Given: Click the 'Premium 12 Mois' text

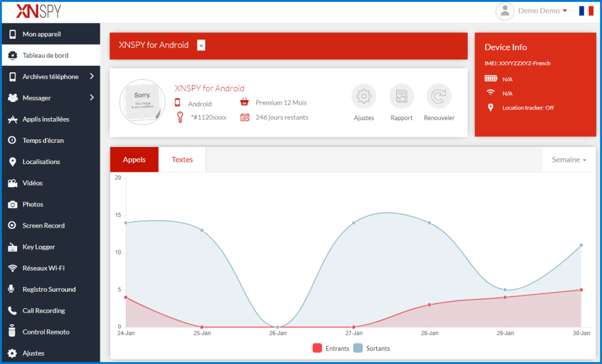Looking at the screenshot, I should (281, 103).
